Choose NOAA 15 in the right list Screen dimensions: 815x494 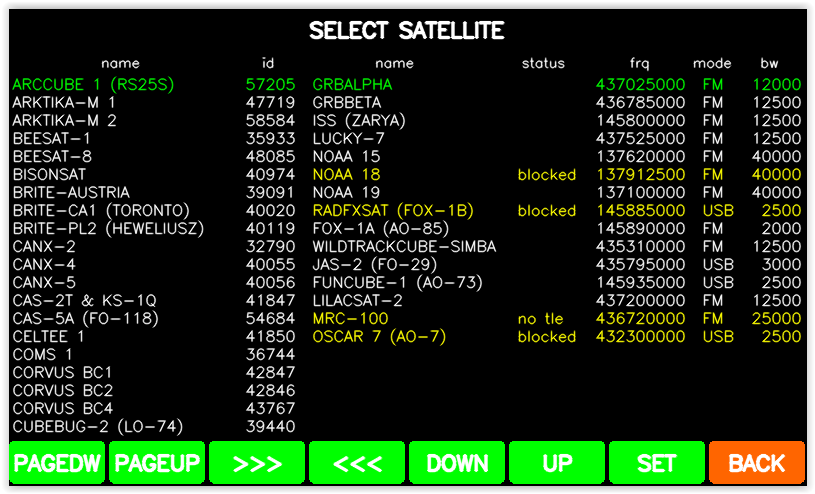click(x=557, y=157)
